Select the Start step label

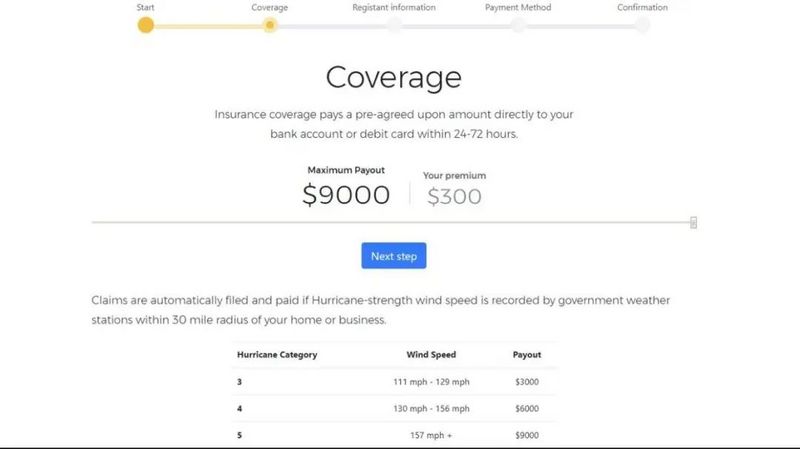tap(145, 7)
